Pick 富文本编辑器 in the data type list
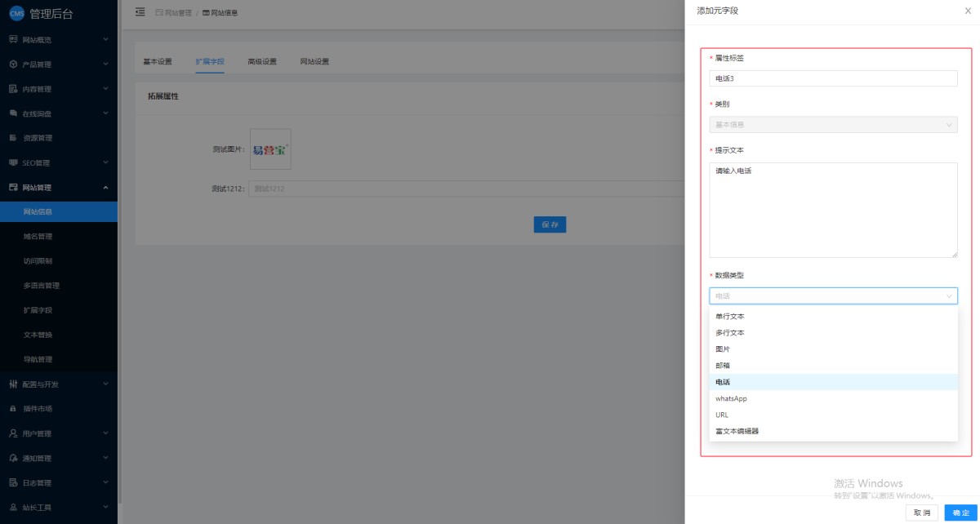This screenshot has height=524, width=980. coord(737,431)
